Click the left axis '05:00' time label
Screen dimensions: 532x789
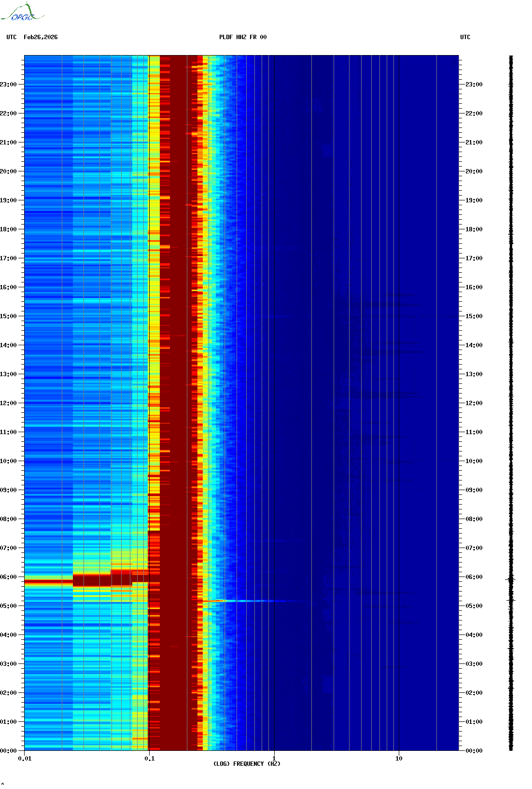click(x=8, y=606)
